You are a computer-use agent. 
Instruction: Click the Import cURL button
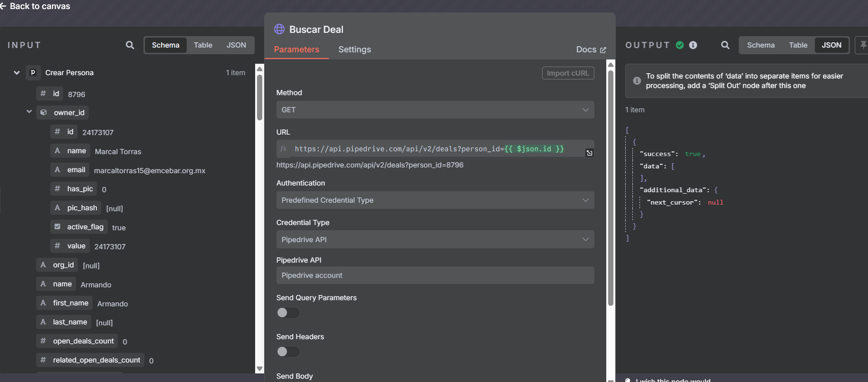point(568,73)
